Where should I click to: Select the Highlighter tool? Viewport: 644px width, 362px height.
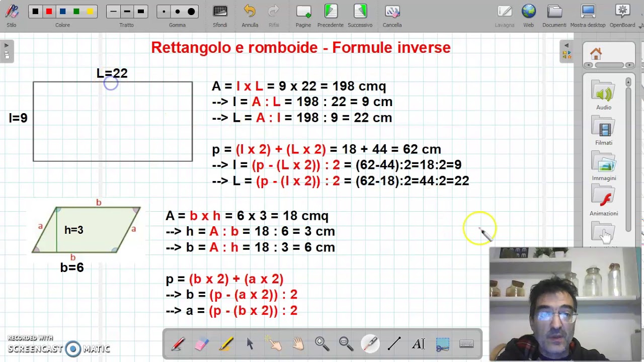tap(226, 344)
